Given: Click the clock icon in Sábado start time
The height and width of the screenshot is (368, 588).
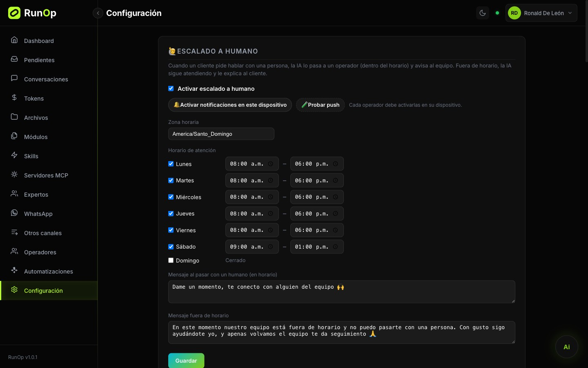Looking at the screenshot, I should (270, 247).
